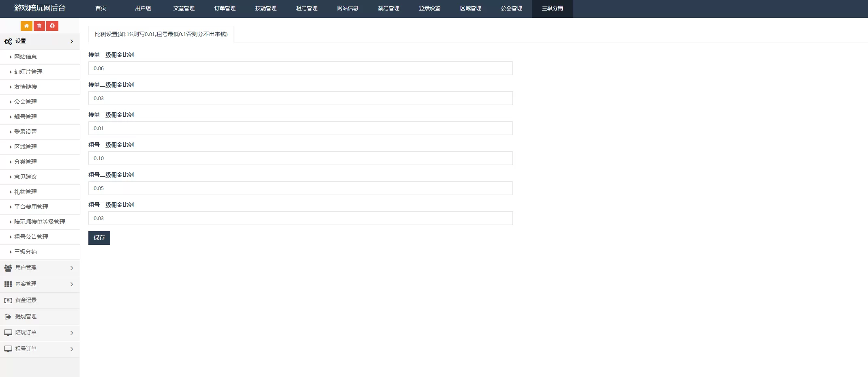Expand the 用户管理 chevron arrow
This screenshot has height=377, width=868.
pos(72,268)
